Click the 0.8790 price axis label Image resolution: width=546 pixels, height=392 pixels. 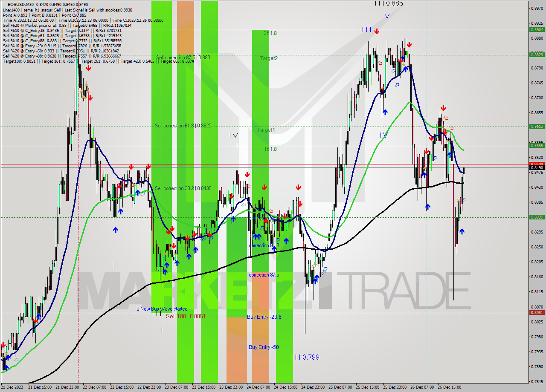[x=536, y=68]
